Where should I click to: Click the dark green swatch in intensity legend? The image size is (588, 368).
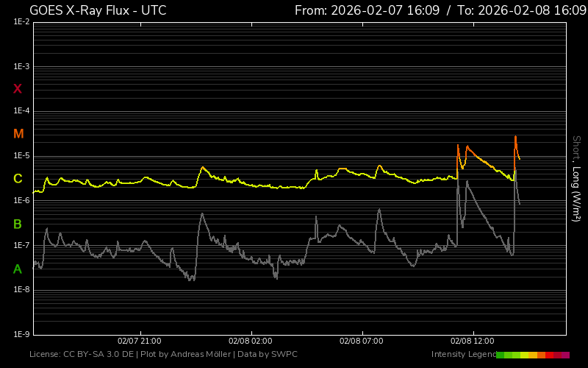501,355
